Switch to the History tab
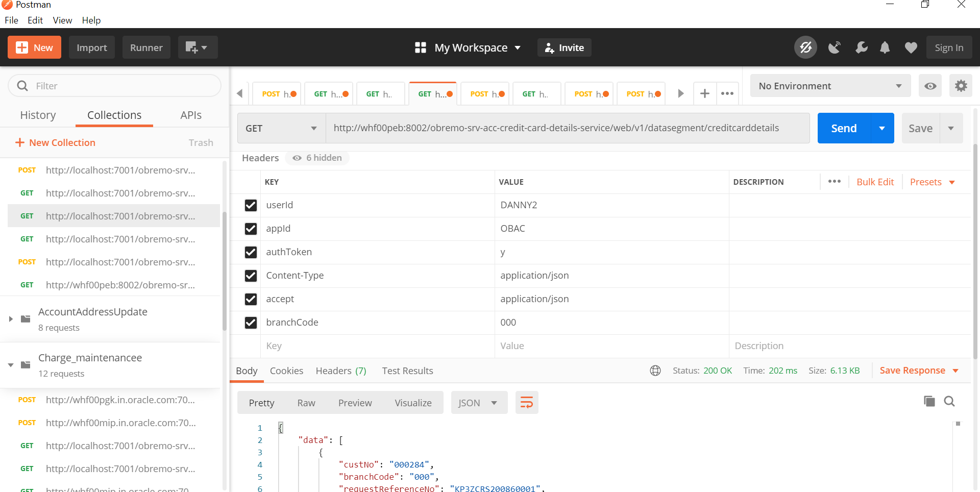980x492 pixels. coord(38,115)
